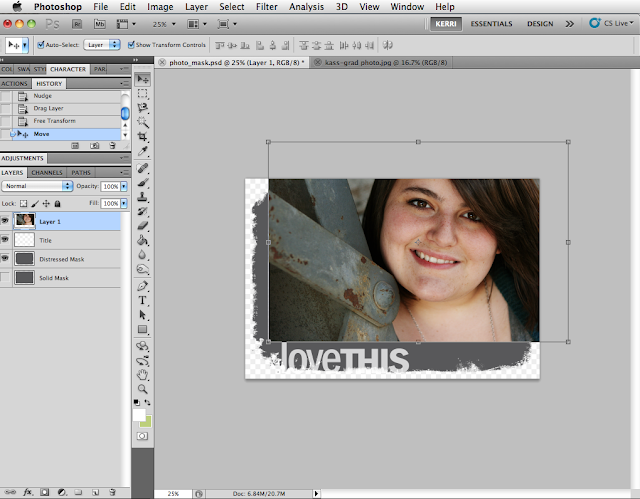Select the Crop tool

coord(143,136)
